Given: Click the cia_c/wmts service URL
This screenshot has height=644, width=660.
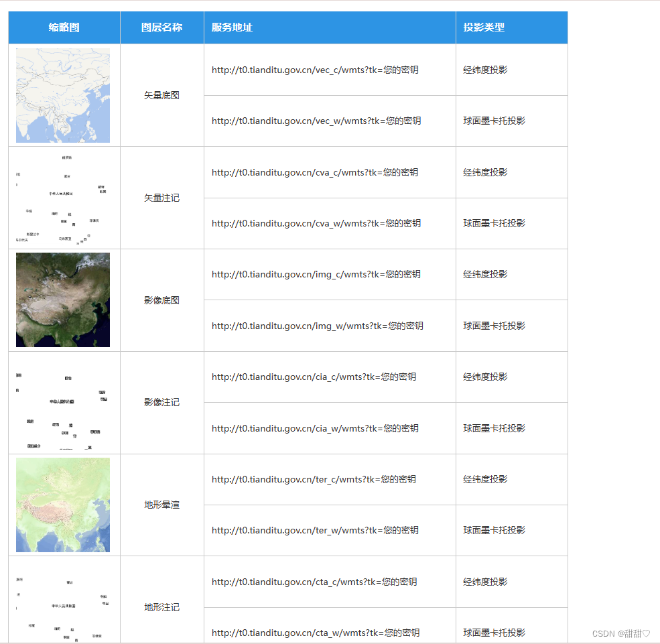Looking at the screenshot, I should pos(314,377).
